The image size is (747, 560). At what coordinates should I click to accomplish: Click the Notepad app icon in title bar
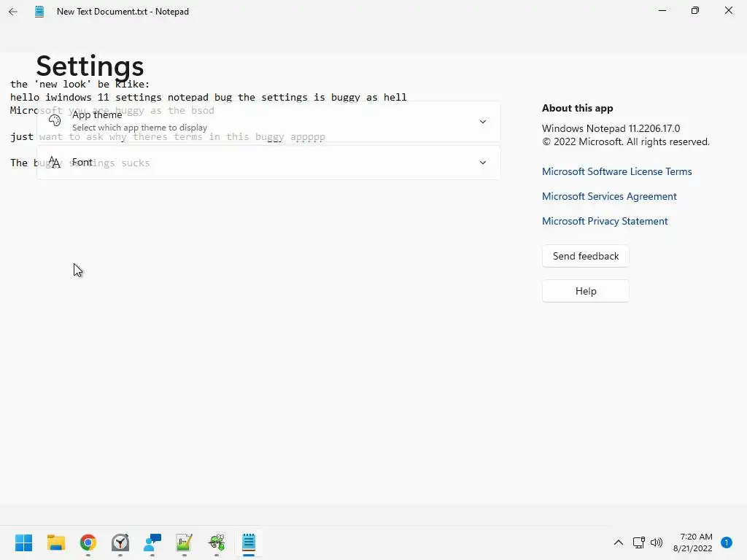[39, 12]
